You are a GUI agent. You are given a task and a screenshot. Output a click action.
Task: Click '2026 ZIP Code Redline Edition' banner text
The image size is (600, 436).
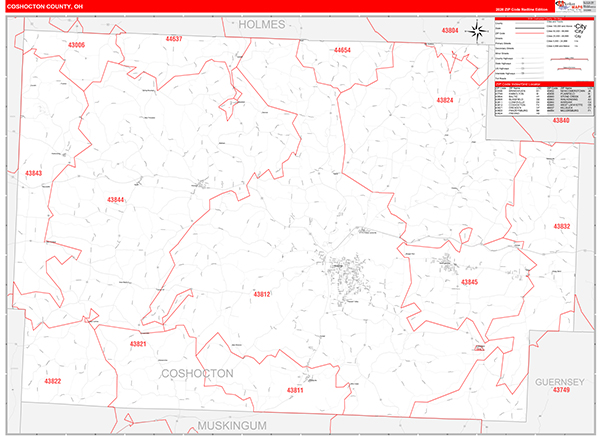point(521,9)
